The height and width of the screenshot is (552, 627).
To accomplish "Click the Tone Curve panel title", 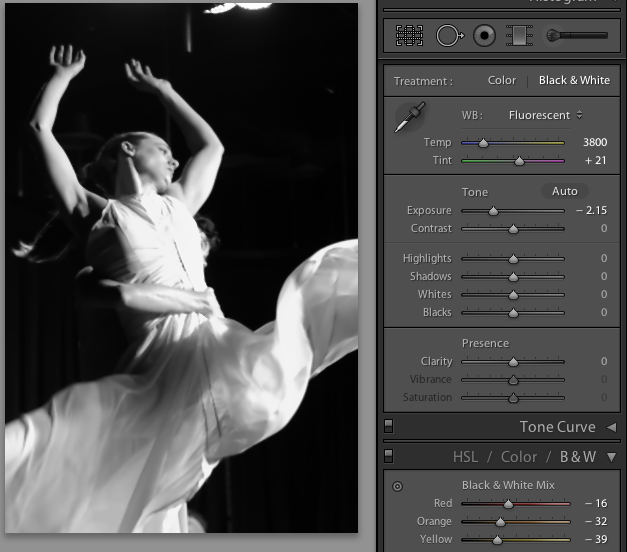I will [x=557, y=427].
